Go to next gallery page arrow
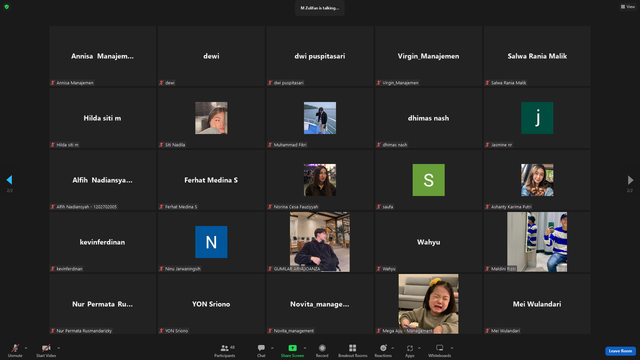The image size is (640, 360). (x=630, y=180)
